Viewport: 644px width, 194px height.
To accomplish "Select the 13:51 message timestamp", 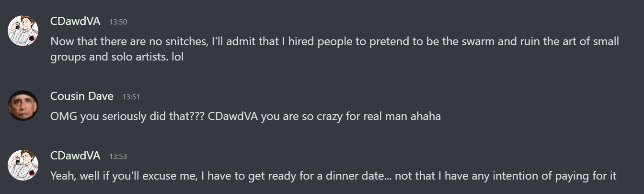I will coord(131,97).
